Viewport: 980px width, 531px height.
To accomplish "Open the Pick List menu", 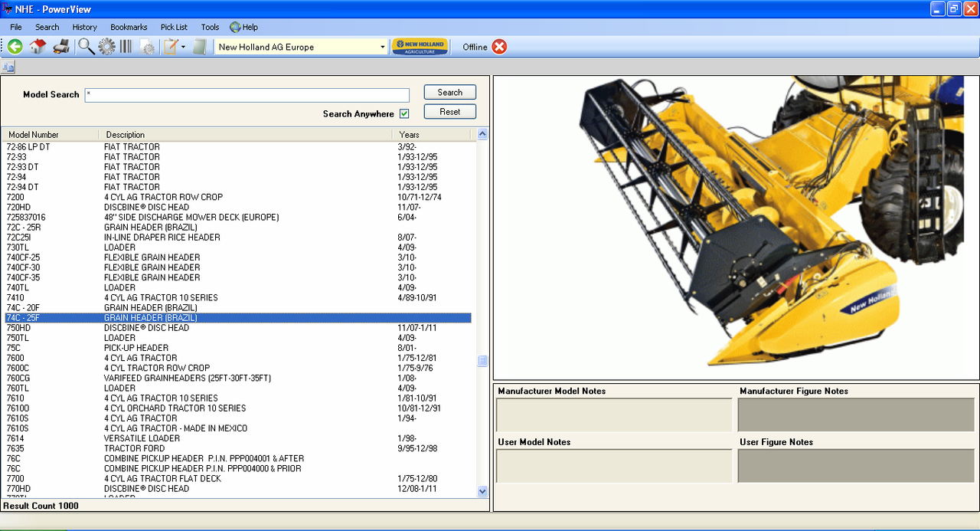I will [x=174, y=27].
